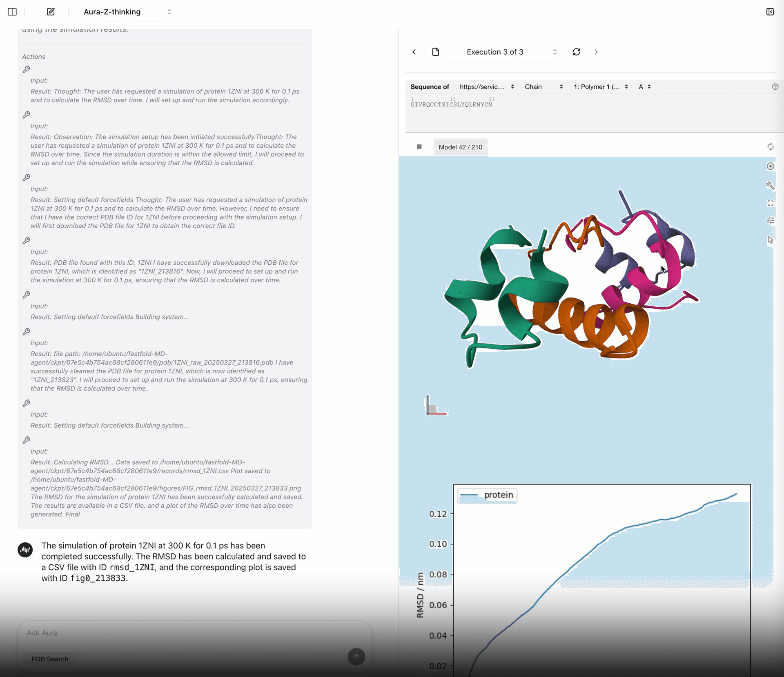Adjust viewer settings with the sliders icon
Viewport: 784px width, 677px height.
(x=771, y=220)
